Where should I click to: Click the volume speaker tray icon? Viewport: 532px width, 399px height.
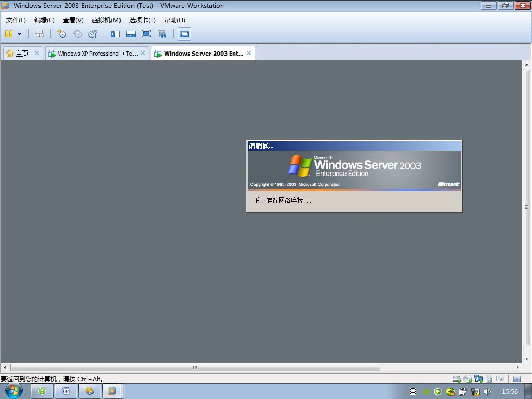click(x=487, y=392)
